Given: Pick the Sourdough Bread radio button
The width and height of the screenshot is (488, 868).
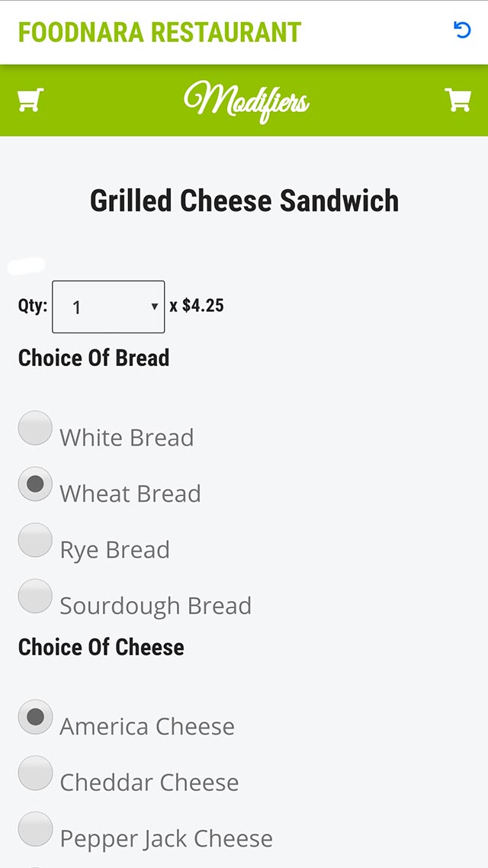Looking at the screenshot, I should [x=35, y=596].
